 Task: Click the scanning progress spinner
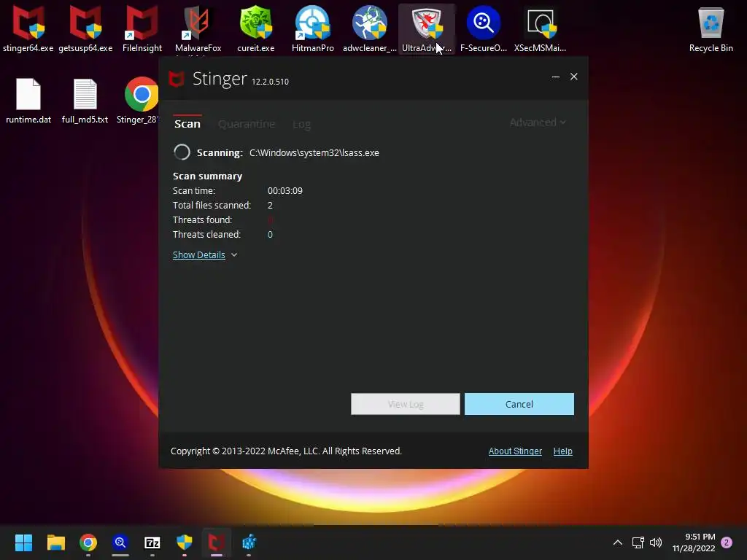point(182,152)
